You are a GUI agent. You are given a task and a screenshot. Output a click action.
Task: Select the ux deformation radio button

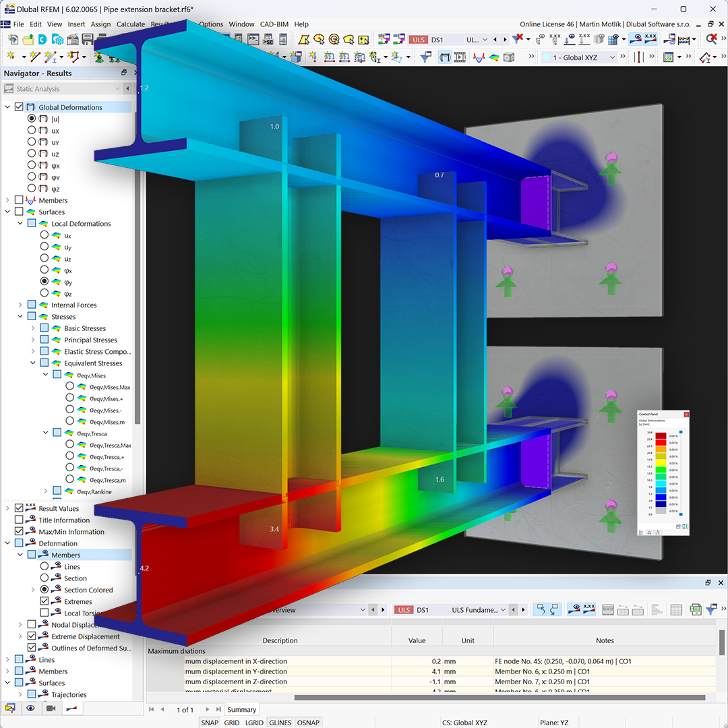(32, 130)
